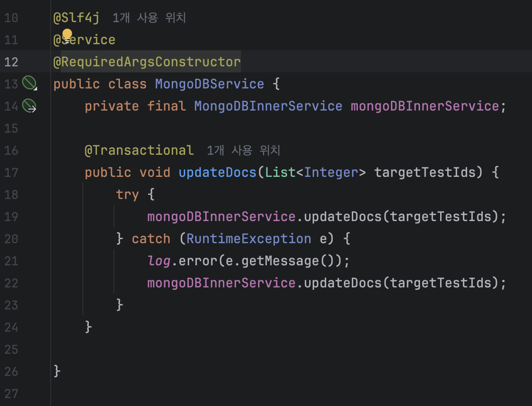Click line number 17 in the gutter

pyautogui.click(x=11, y=172)
